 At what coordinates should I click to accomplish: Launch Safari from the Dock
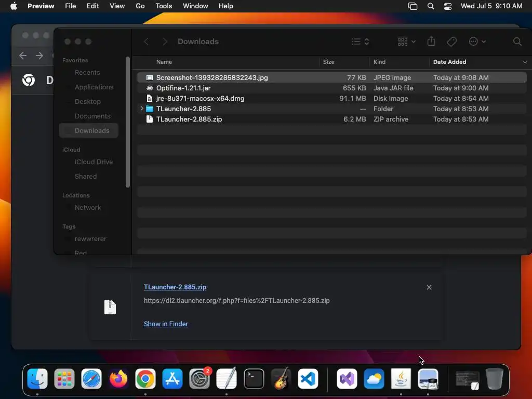pyautogui.click(x=91, y=378)
